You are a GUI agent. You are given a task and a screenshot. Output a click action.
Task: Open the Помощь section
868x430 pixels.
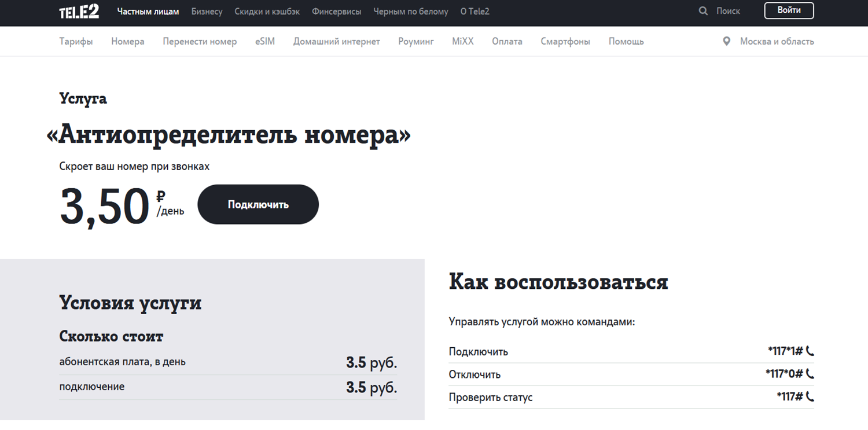(626, 42)
